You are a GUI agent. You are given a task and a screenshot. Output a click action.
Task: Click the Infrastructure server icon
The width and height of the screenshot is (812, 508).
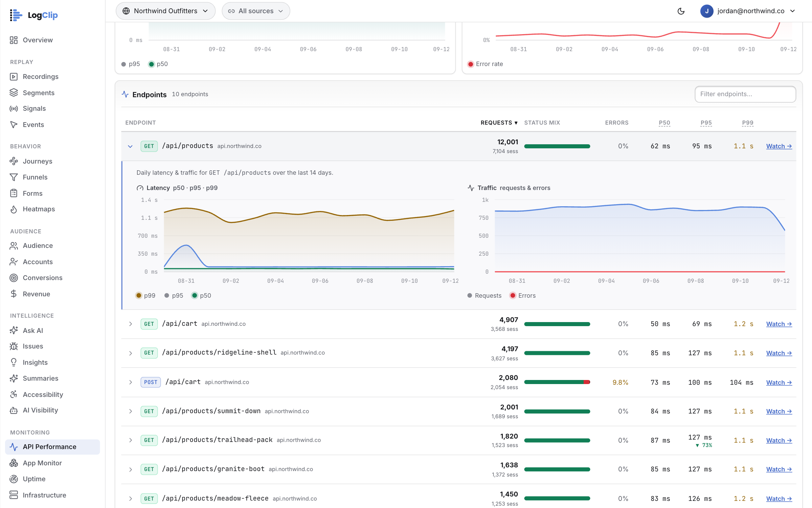coord(14,495)
